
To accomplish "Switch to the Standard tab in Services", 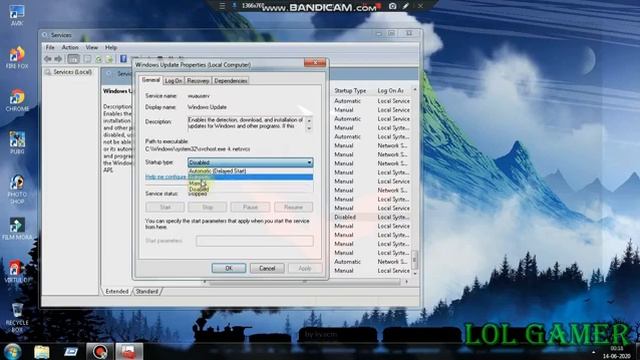I will tap(147, 291).
